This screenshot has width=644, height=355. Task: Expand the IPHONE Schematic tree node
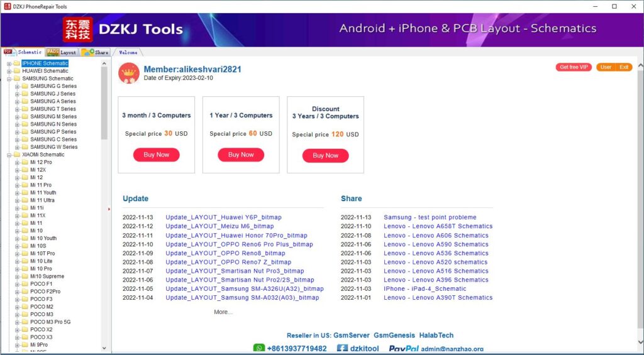point(9,63)
